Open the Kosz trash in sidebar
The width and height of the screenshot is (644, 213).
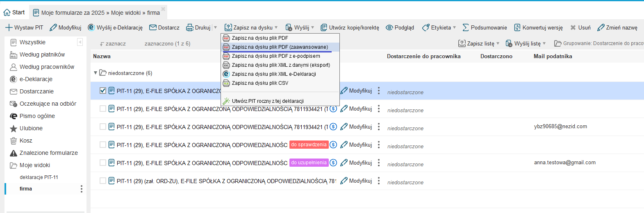point(25,140)
